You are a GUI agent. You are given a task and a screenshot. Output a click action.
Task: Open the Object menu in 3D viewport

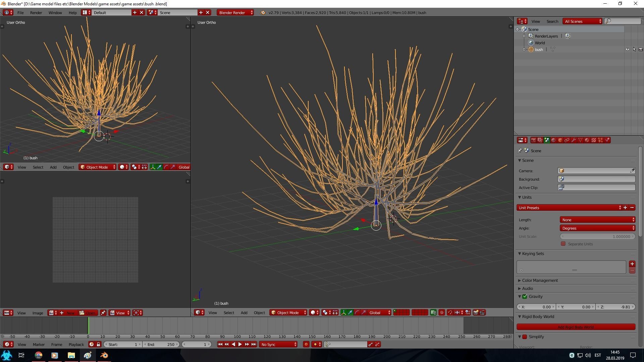point(259,312)
